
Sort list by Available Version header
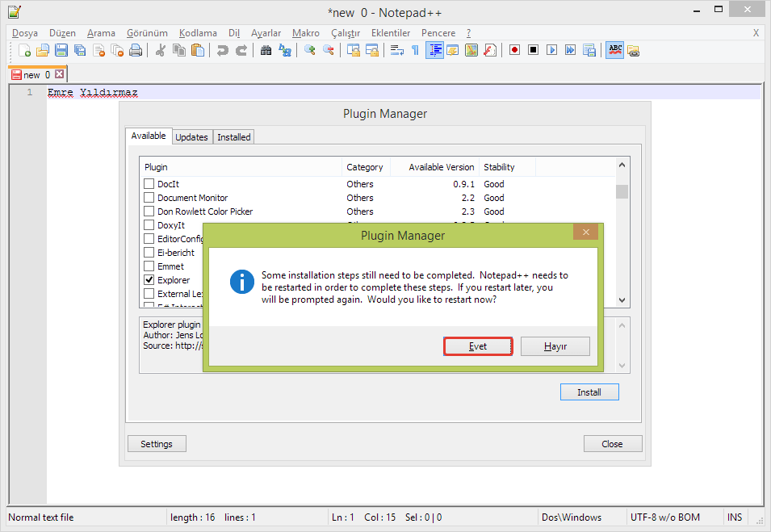434,167
